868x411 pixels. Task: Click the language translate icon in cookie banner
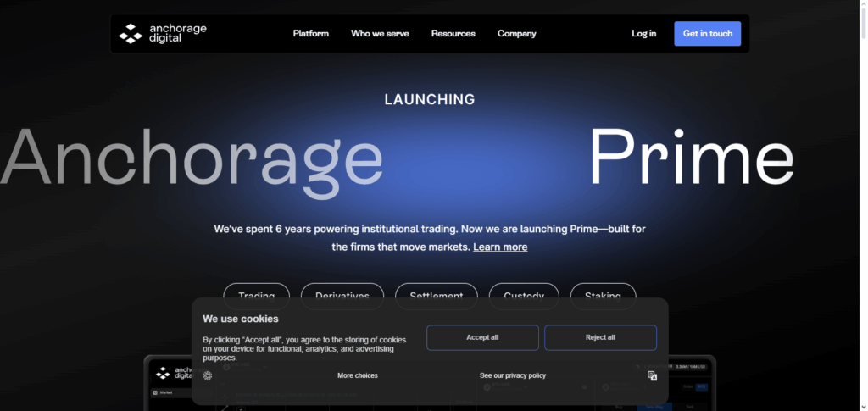652,376
